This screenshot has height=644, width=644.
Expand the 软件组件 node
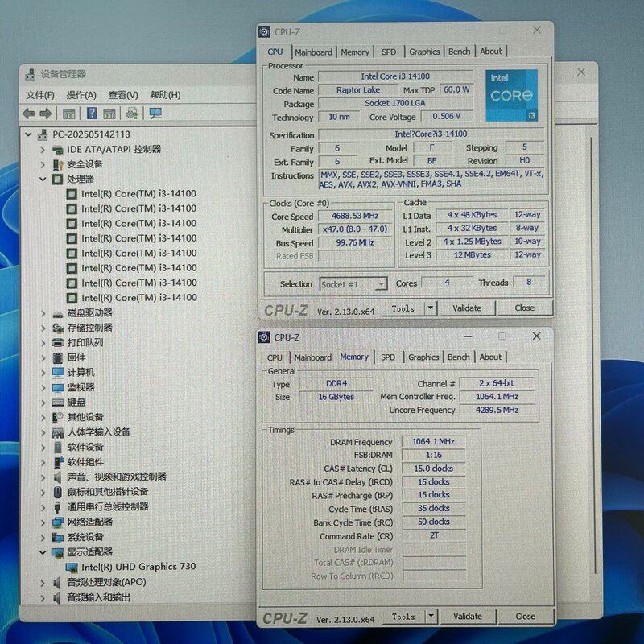pyautogui.click(x=43, y=462)
